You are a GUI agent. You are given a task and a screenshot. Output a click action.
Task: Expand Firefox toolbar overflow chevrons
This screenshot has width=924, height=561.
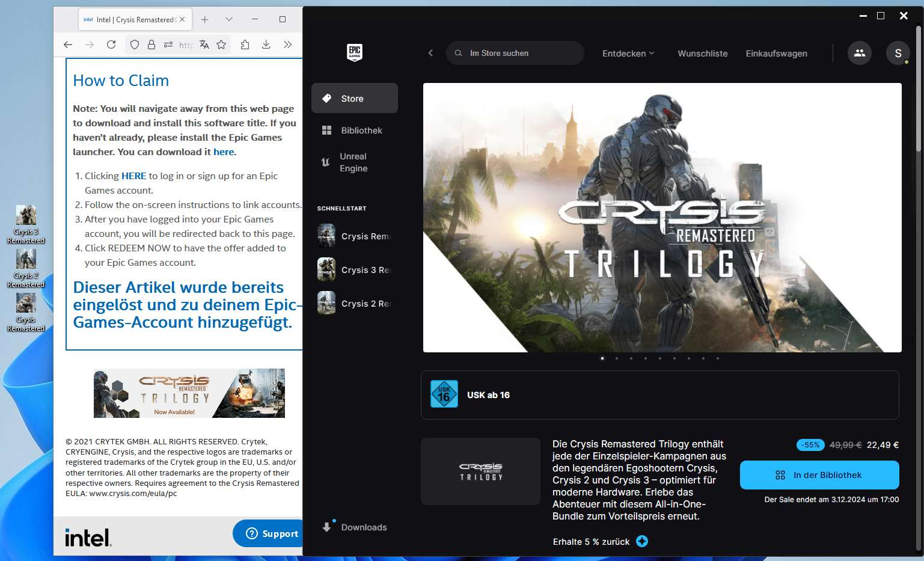point(287,44)
